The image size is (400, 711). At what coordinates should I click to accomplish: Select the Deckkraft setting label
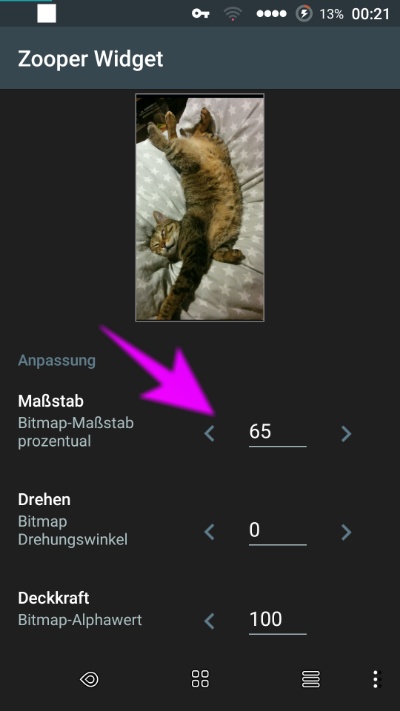coord(54,598)
